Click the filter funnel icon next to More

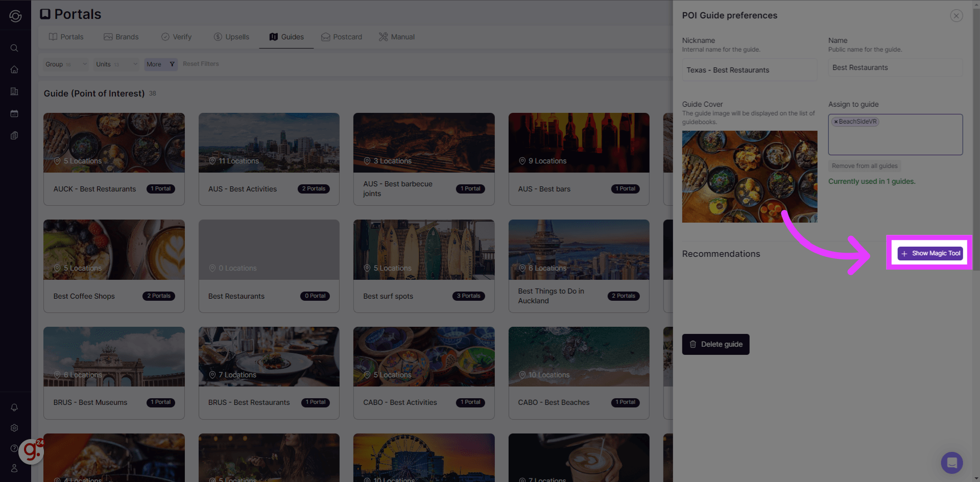(x=171, y=64)
